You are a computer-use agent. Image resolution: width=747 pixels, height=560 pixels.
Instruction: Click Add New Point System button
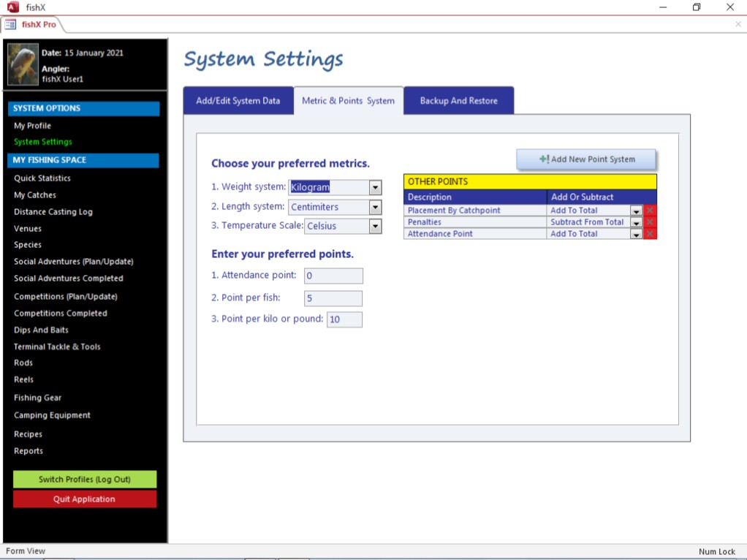pos(586,159)
